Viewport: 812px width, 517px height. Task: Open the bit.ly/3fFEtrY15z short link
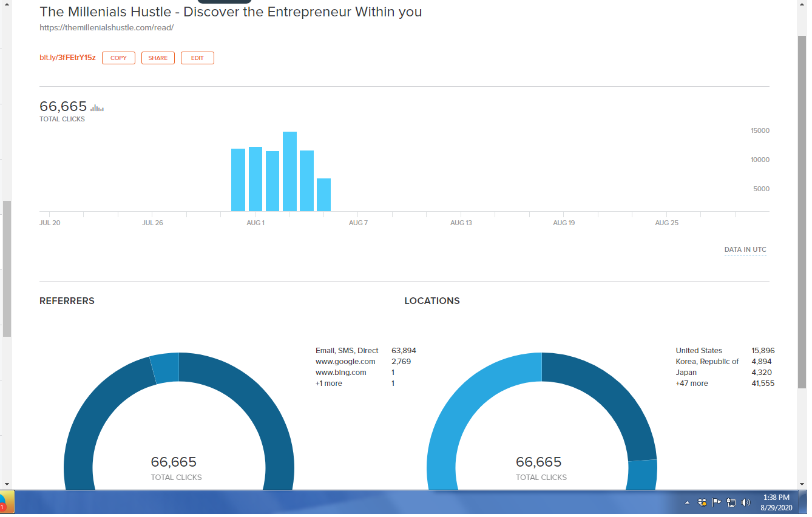67,58
